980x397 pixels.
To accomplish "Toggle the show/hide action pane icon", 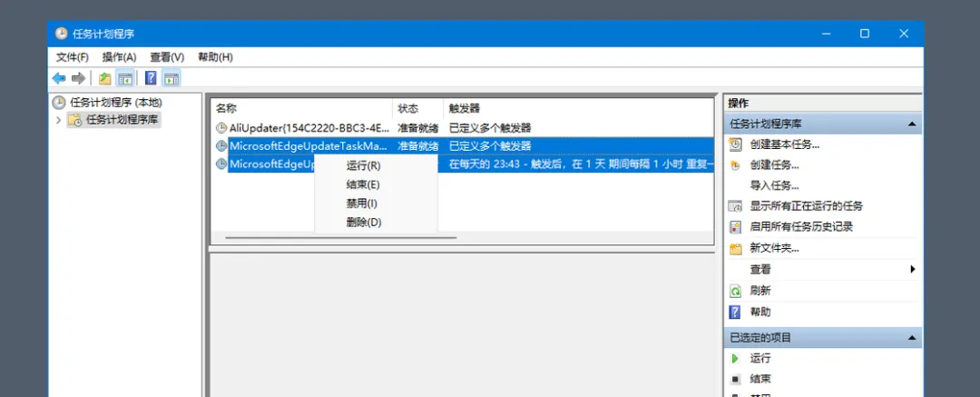I will [x=171, y=78].
